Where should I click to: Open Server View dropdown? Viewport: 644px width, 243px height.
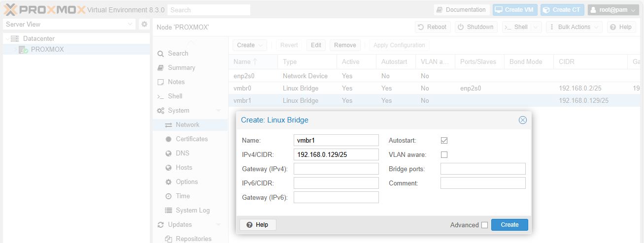[x=69, y=24]
